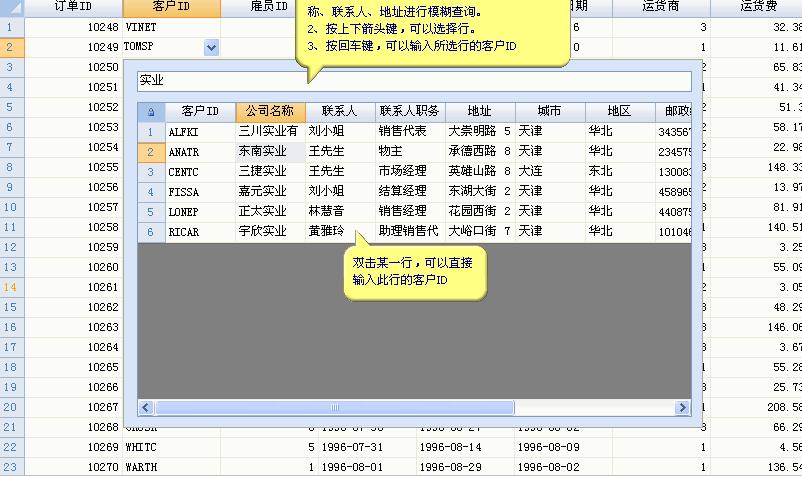Open the TOMSP customer ID dropdown arrow
Viewport: 802px width, 478px height.
(211, 47)
